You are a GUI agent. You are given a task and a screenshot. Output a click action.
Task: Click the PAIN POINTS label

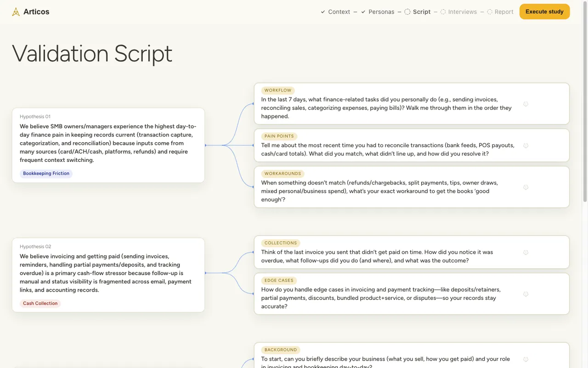(x=279, y=136)
